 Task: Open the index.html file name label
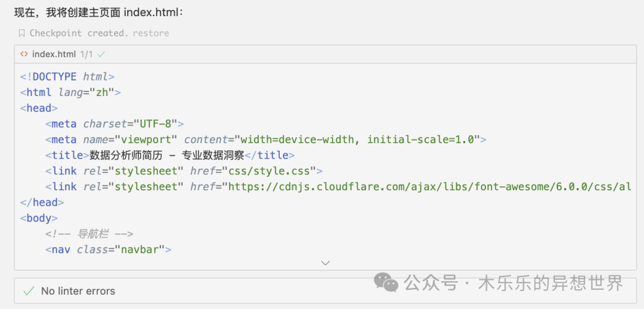click(54, 54)
